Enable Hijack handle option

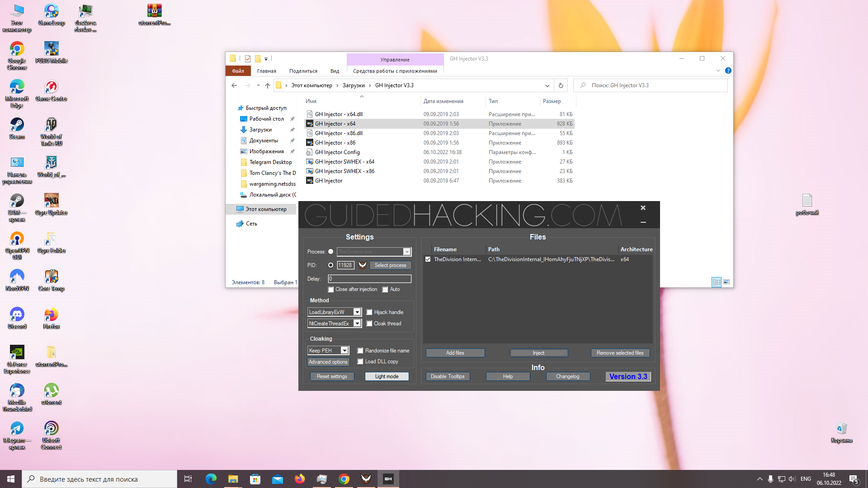pos(369,312)
